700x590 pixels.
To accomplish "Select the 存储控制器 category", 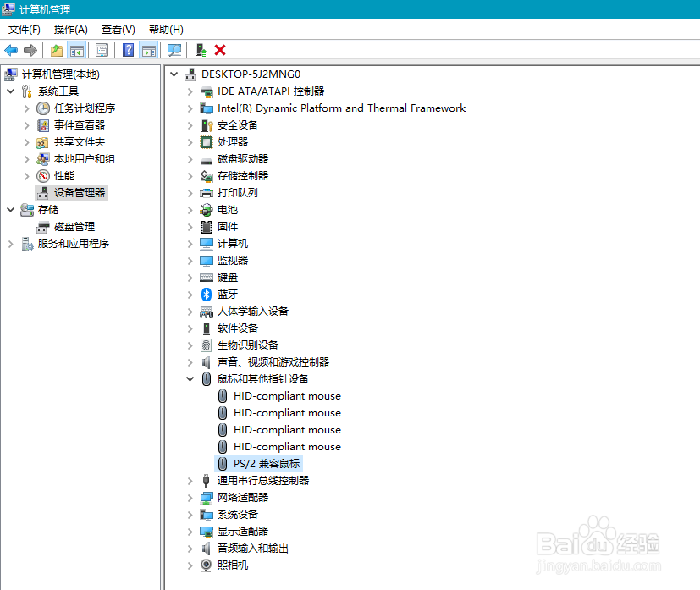I will tap(243, 176).
